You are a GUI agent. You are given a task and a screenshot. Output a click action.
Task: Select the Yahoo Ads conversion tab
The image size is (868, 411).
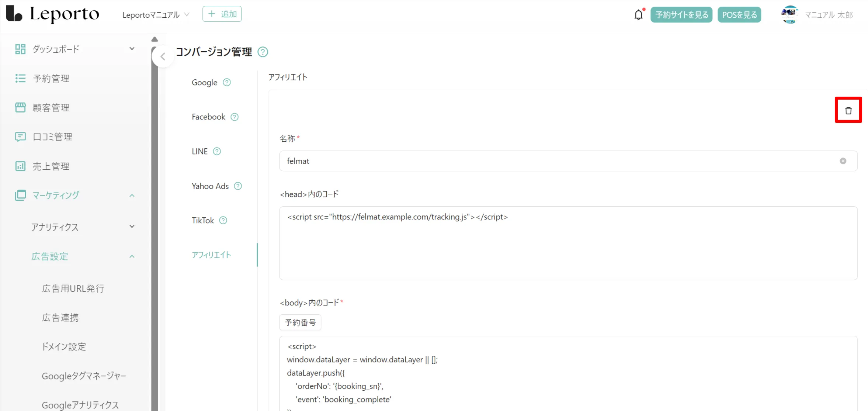[x=210, y=186]
